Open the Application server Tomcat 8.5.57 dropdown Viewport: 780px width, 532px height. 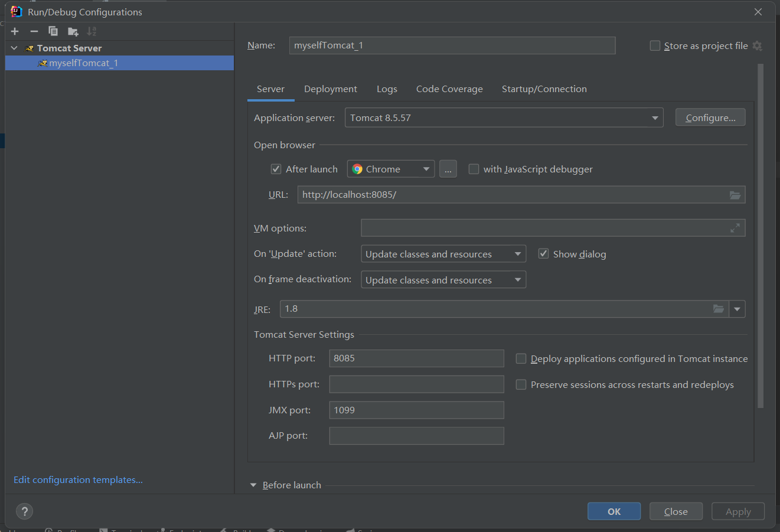click(x=504, y=118)
